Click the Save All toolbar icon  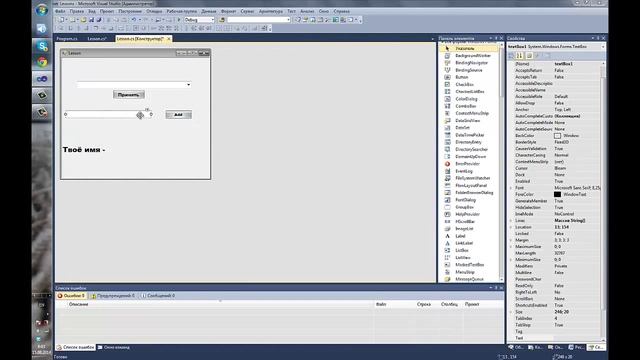click(98, 20)
